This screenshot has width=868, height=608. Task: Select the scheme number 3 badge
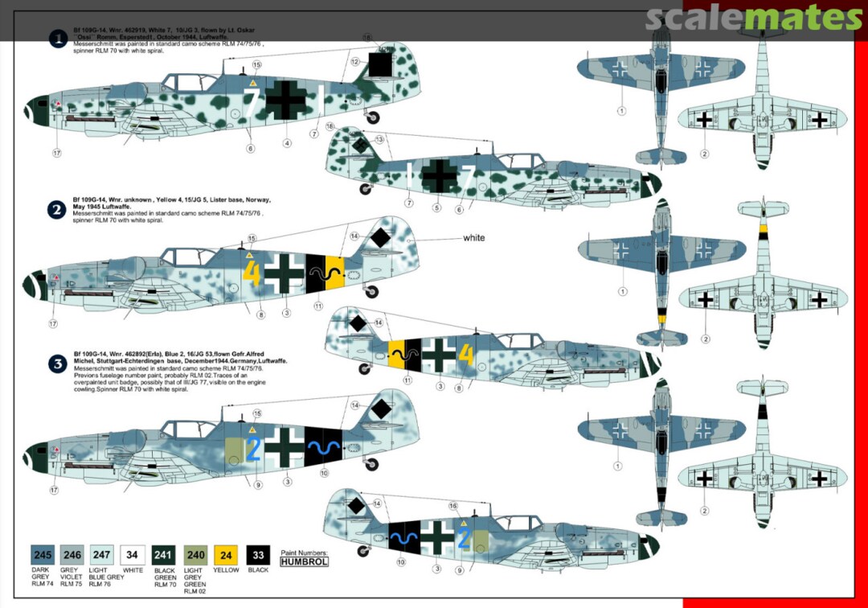coord(58,364)
